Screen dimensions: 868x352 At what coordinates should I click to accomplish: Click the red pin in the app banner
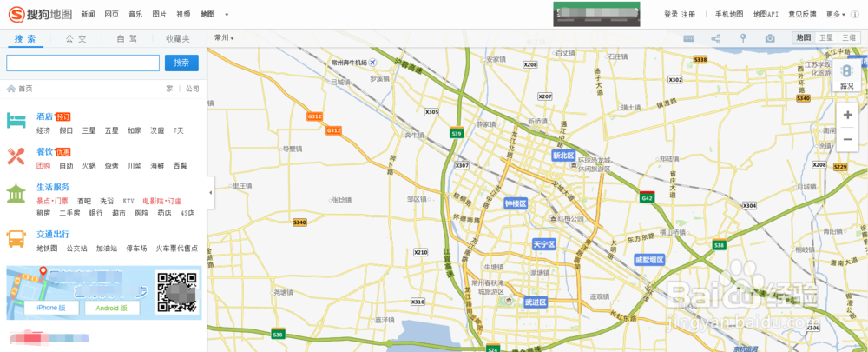pyautogui.click(x=42, y=272)
